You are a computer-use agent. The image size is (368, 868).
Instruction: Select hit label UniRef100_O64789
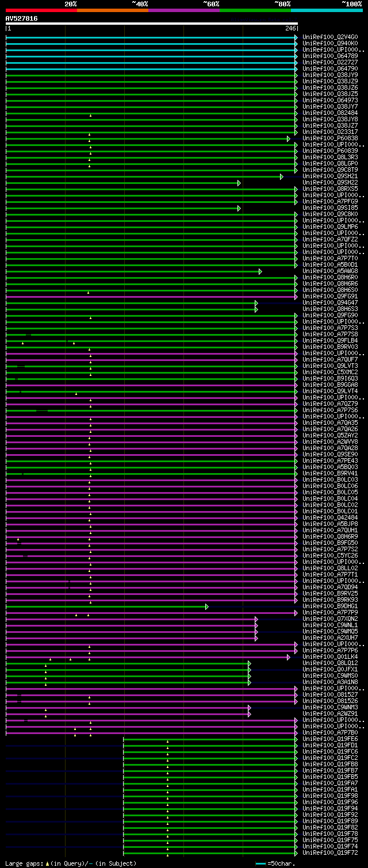(330, 56)
